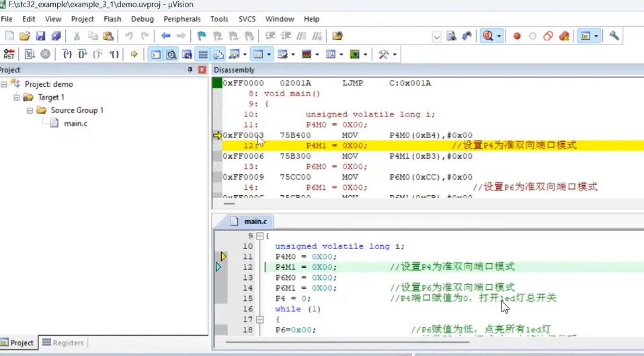Step out of current function

tap(97, 54)
